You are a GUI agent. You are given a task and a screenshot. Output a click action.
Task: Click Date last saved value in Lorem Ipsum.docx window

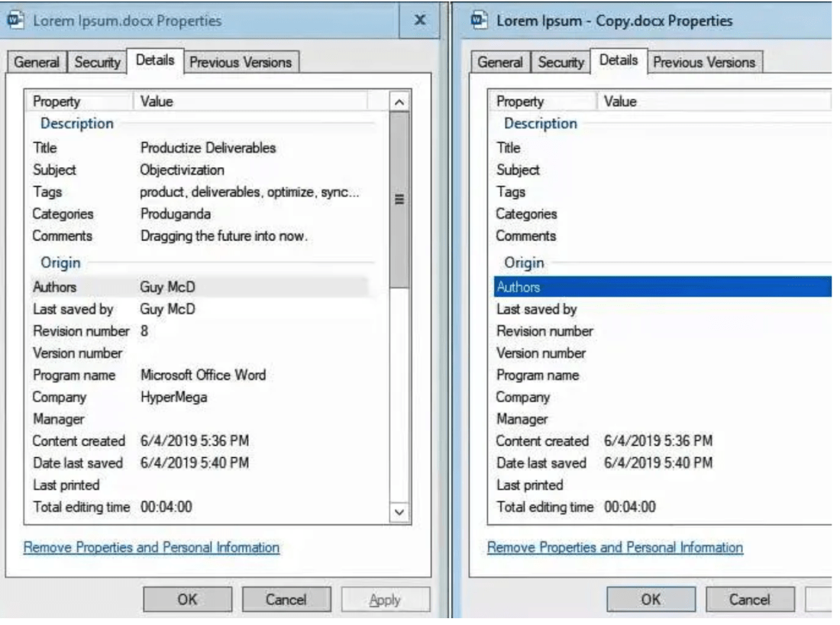195,462
